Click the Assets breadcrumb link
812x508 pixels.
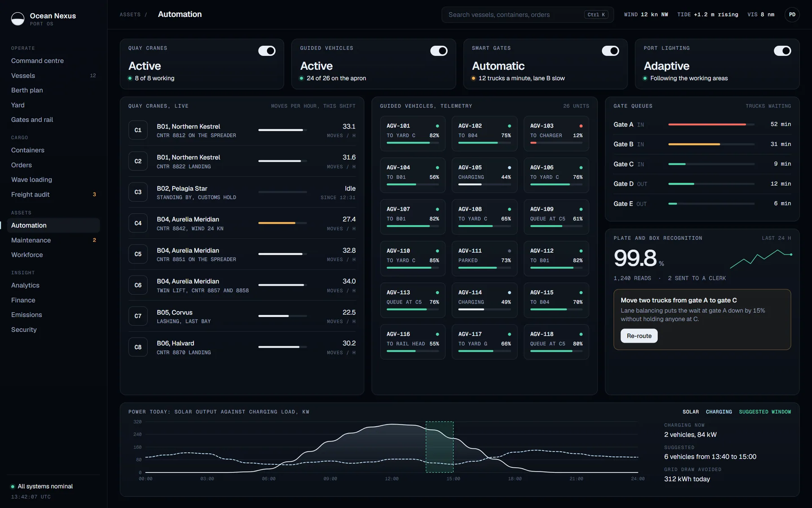coord(130,15)
